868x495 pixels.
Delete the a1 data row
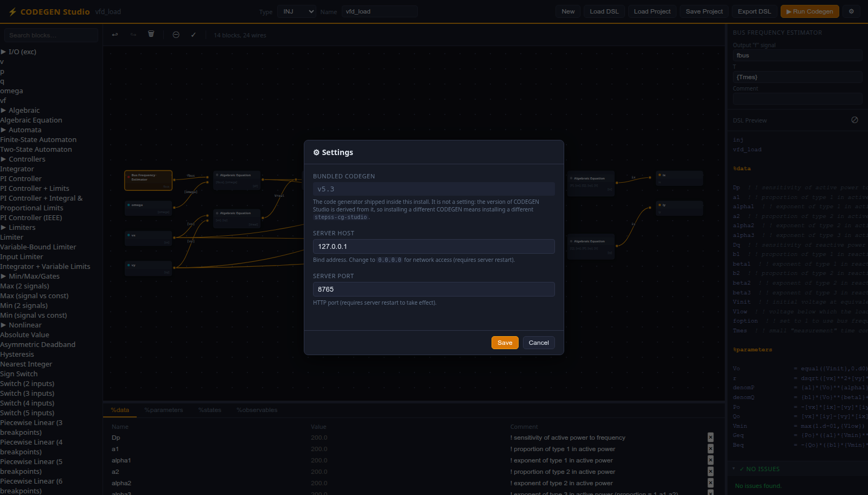tap(711, 449)
